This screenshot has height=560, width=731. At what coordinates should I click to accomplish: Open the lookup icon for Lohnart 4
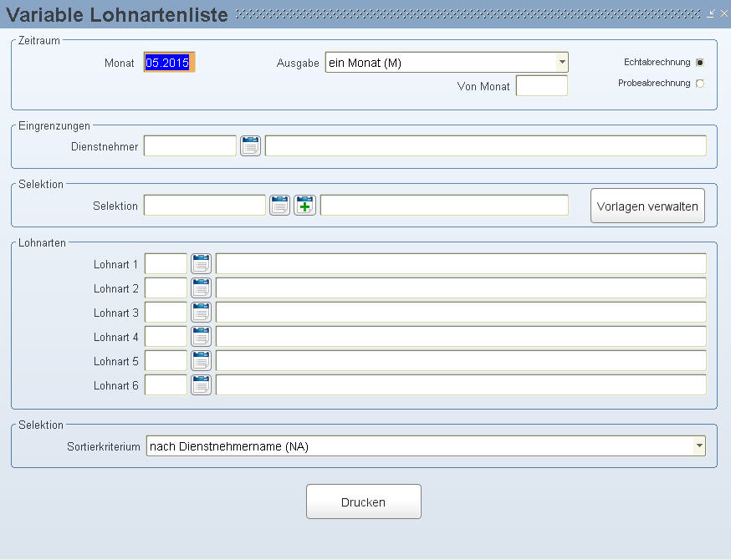coord(201,337)
